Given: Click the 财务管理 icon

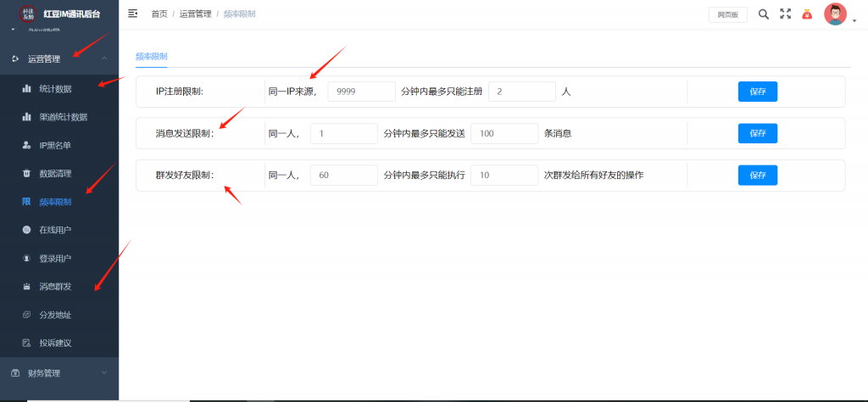Looking at the screenshot, I should pyautogui.click(x=15, y=372).
